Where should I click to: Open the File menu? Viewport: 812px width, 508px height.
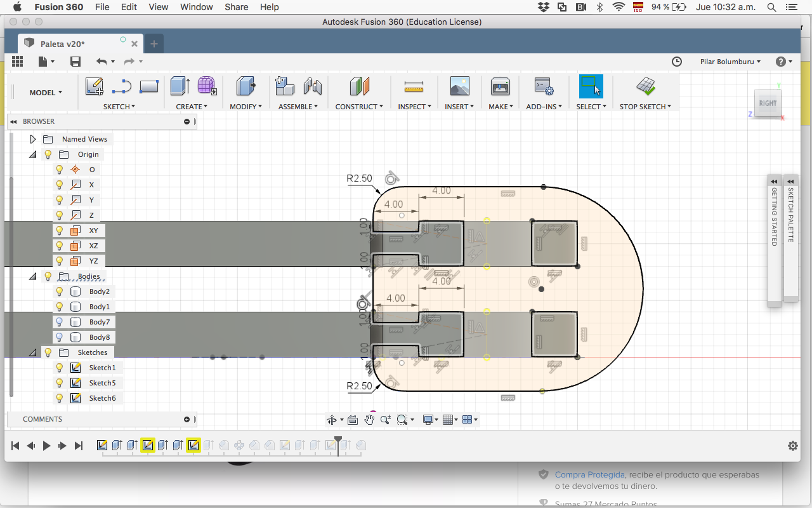[x=101, y=7]
